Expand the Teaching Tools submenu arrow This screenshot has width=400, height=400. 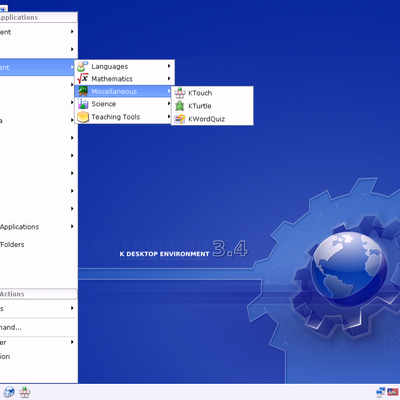169,117
